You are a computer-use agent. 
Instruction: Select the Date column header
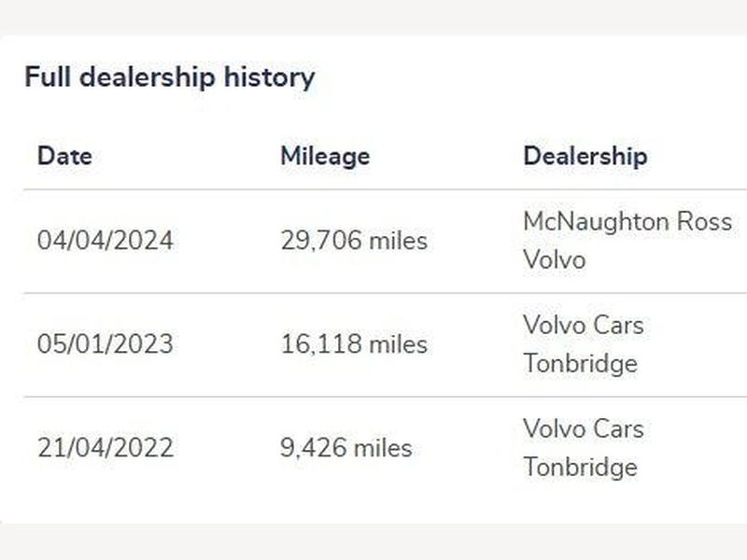(64, 156)
